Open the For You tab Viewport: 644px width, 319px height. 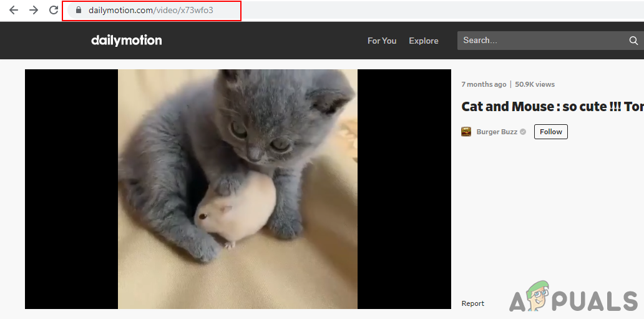pyautogui.click(x=382, y=41)
